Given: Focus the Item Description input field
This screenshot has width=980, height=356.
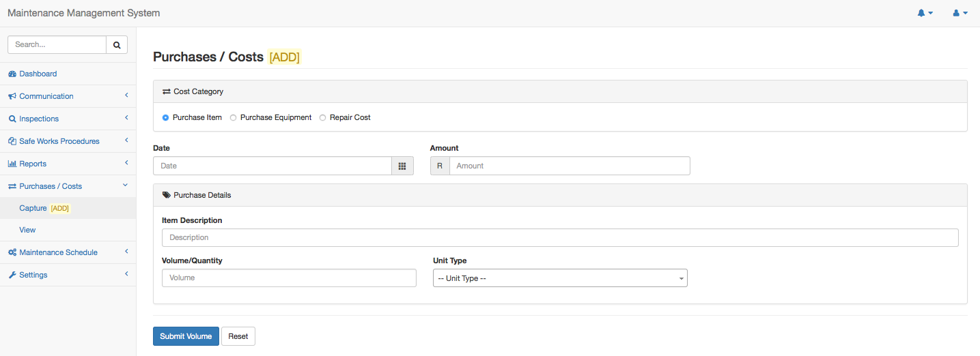Looking at the screenshot, I should [560, 237].
